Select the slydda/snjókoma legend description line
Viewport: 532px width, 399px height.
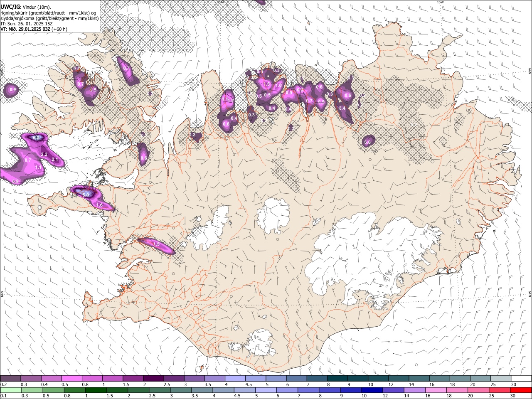(50, 18)
